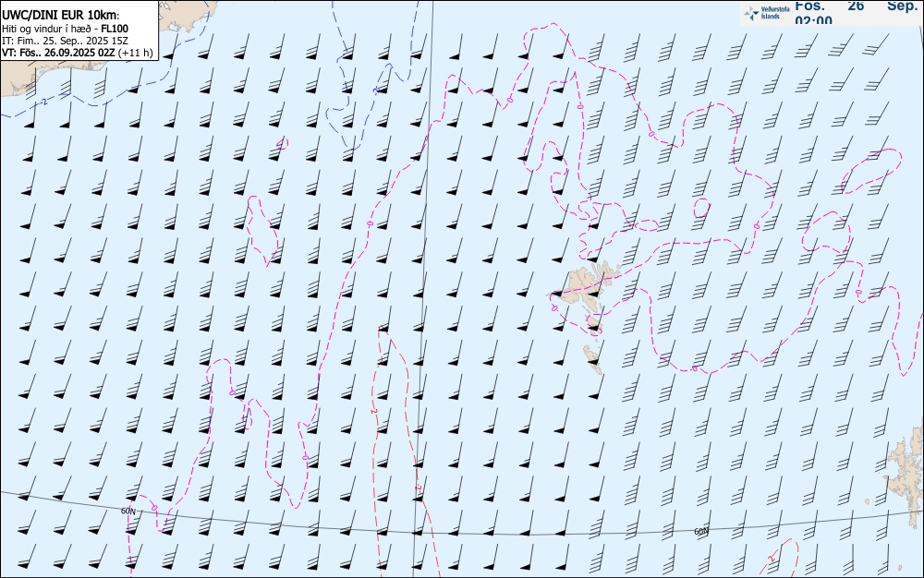
Task: Click the 'VT: Fös.. 26.09.2025 02Z (+11 h)' line
Action: tap(78, 53)
